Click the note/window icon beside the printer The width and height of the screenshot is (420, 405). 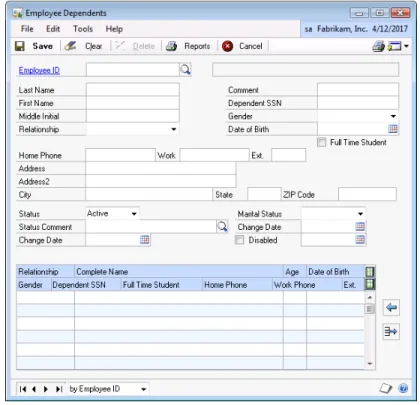pos(395,46)
